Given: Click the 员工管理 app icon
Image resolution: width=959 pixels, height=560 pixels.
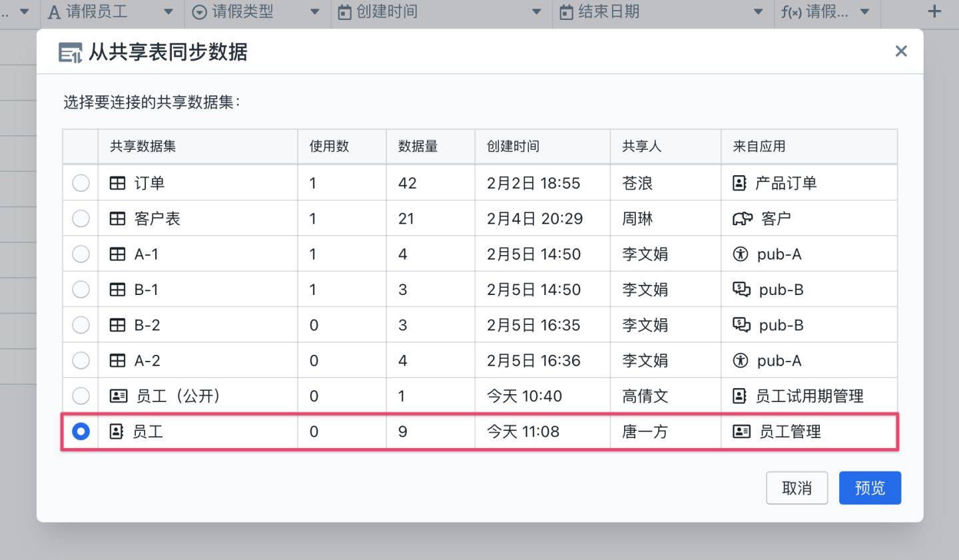Looking at the screenshot, I should 741,431.
